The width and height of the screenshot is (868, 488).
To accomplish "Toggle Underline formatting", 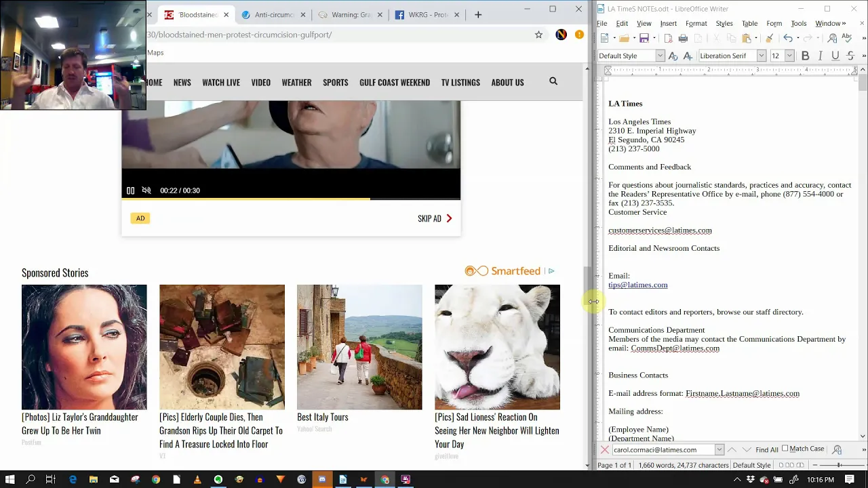I will tap(835, 56).
